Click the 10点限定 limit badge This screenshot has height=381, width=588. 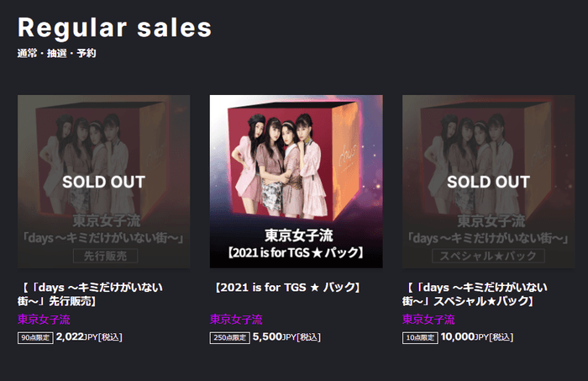(420, 337)
